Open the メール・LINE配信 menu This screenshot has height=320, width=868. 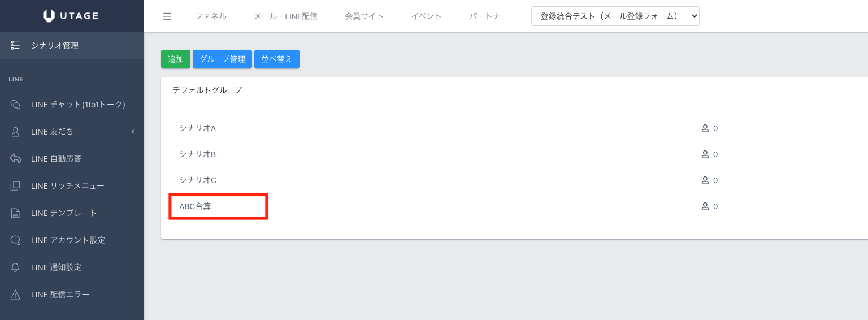point(285,16)
